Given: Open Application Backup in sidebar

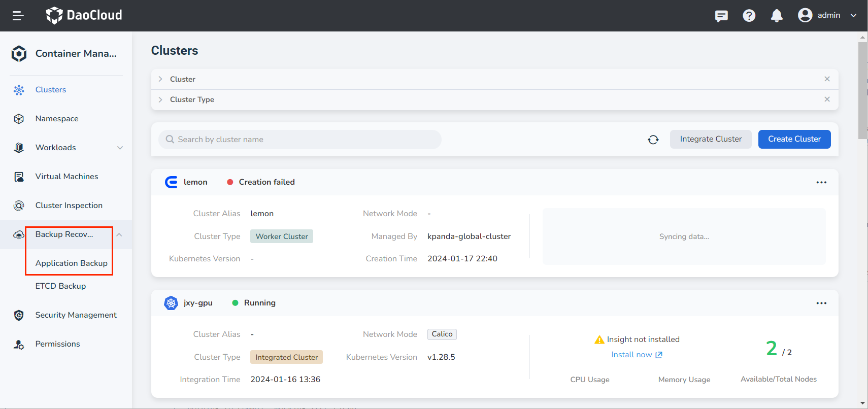Looking at the screenshot, I should coord(71,263).
